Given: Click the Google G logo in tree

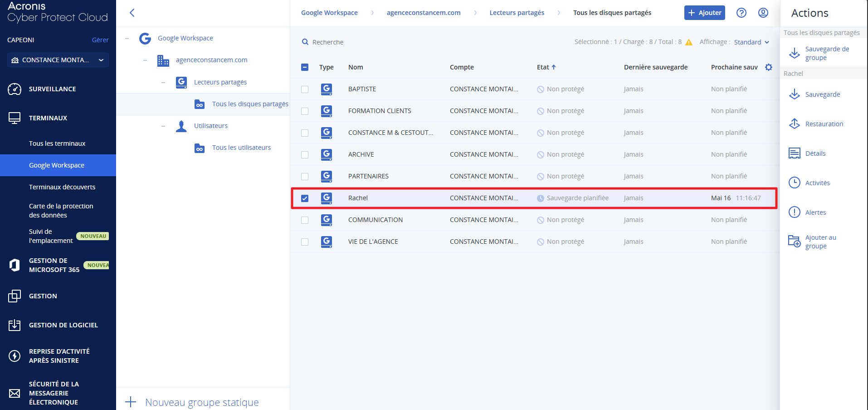Looking at the screenshot, I should [145, 38].
